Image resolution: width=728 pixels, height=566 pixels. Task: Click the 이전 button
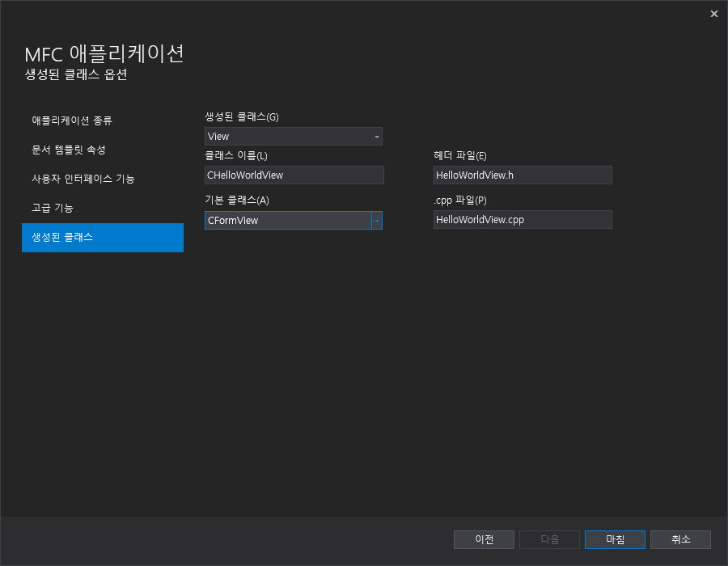[484, 539]
